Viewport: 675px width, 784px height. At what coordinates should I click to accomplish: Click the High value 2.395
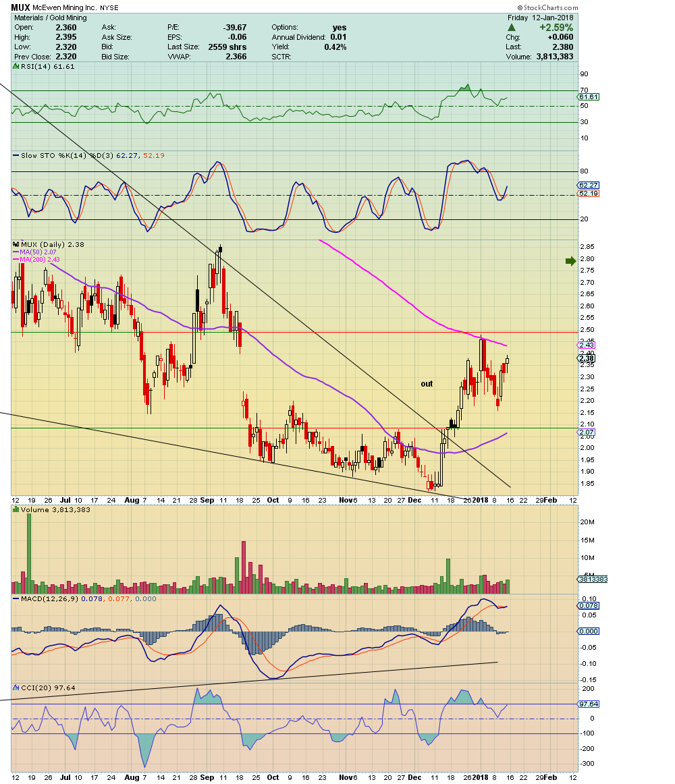pyautogui.click(x=66, y=37)
